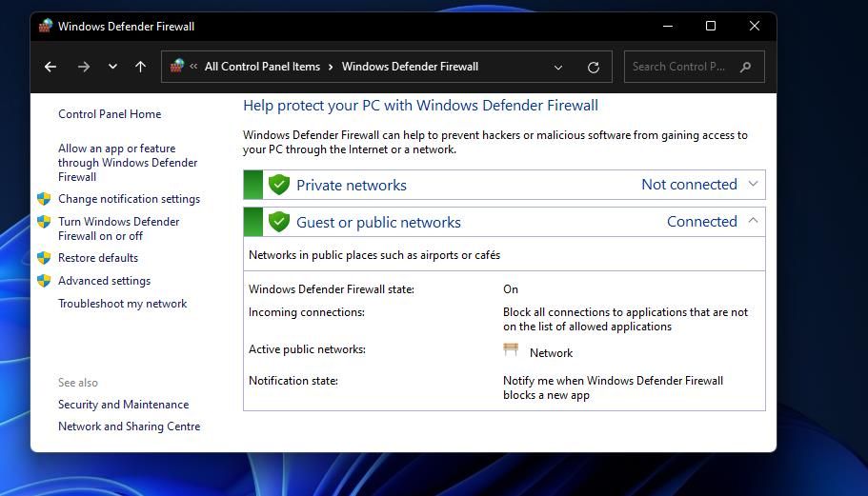This screenshot has height=496, width=868.
Task: Click the Refresh button in address bar
Action: click(x=593, y=67)
